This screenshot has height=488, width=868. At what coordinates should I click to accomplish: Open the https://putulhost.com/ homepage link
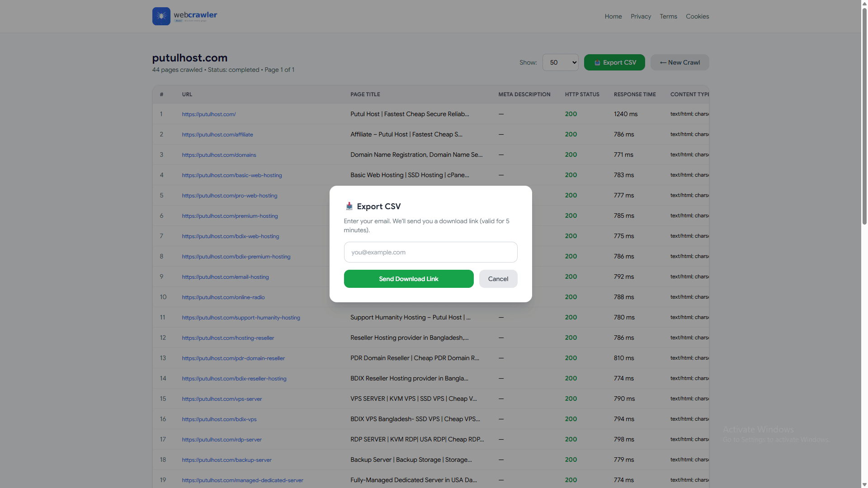208,114
